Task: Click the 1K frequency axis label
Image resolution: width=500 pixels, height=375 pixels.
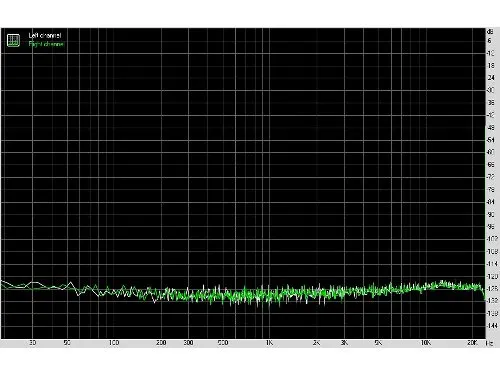Action: (269, 343)
